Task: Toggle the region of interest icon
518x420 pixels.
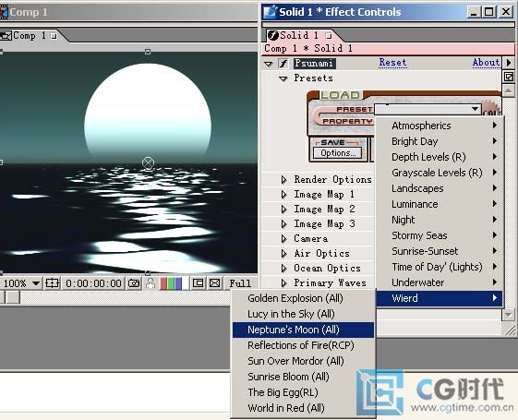Action: [x=198, y=283]
